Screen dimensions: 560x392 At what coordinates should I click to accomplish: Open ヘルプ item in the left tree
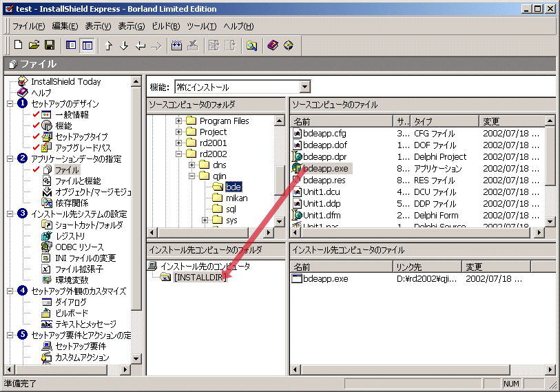coord(41,92)
